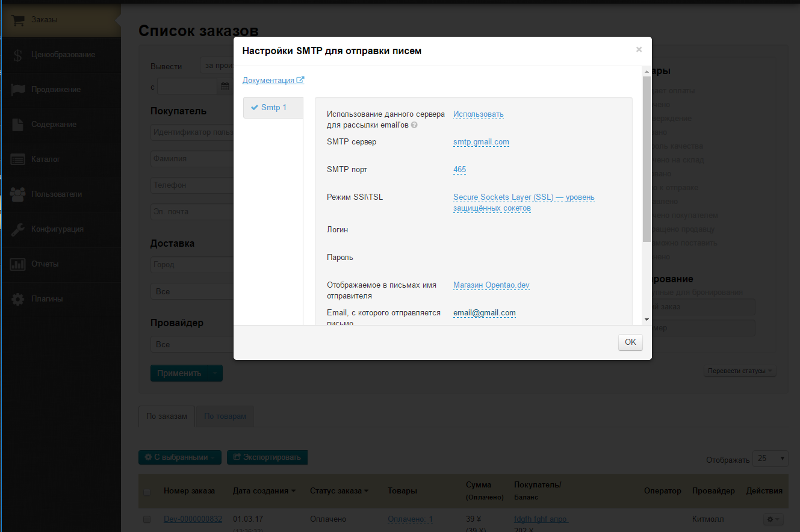This screenshot has height=532, width=800.
Task: Open Отображать 25 rows dropdown
Action: 771,459
